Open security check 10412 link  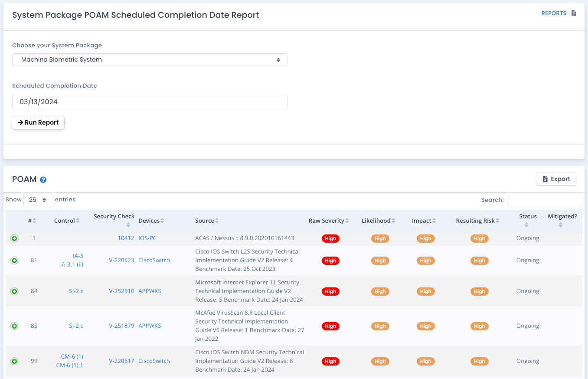[126, 238]
